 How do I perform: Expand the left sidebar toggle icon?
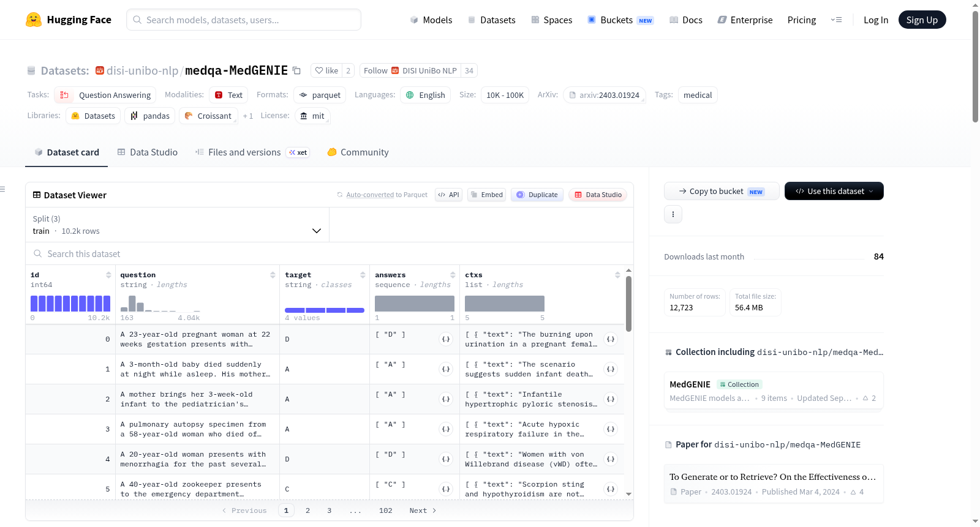[x=2, y=189]
